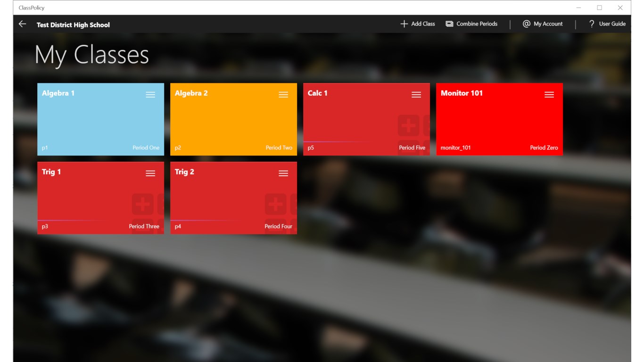This screenshot has height=362, width=644.
Task: Click the p1 class code
Action: pyautogui.click(x=45, y=148)
